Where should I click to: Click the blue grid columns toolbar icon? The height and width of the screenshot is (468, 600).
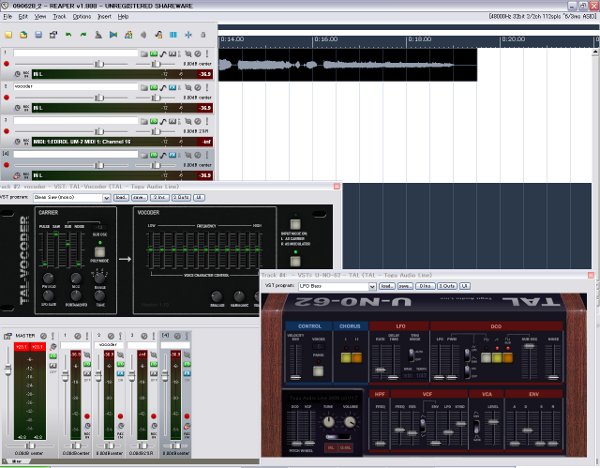coord(173,35)
